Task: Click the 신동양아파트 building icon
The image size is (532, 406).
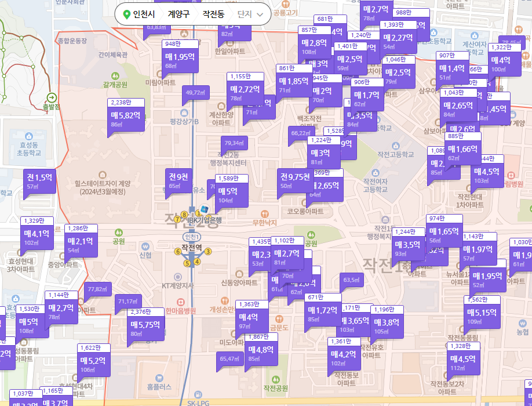Action: (239, 274)
